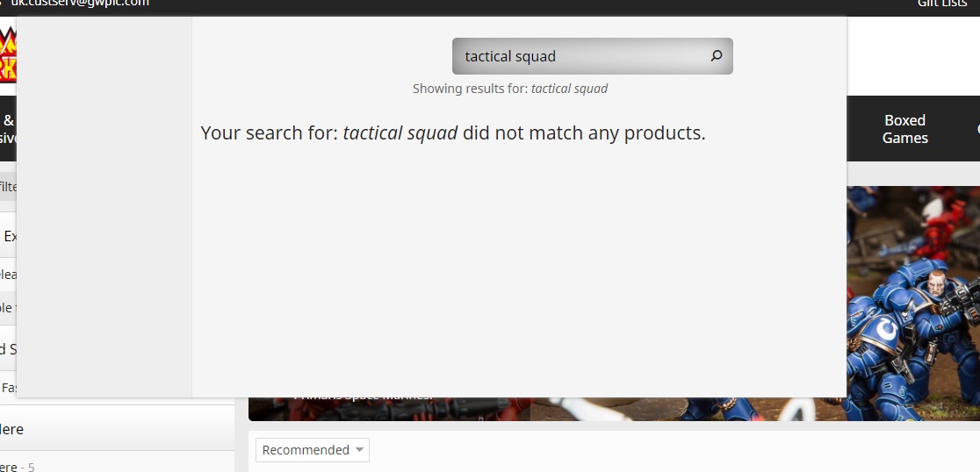The width and height of the screenshot is (980, 472).
Task: Toggle the partially visible 'Fas' filter option
Action: coord(9,387)
